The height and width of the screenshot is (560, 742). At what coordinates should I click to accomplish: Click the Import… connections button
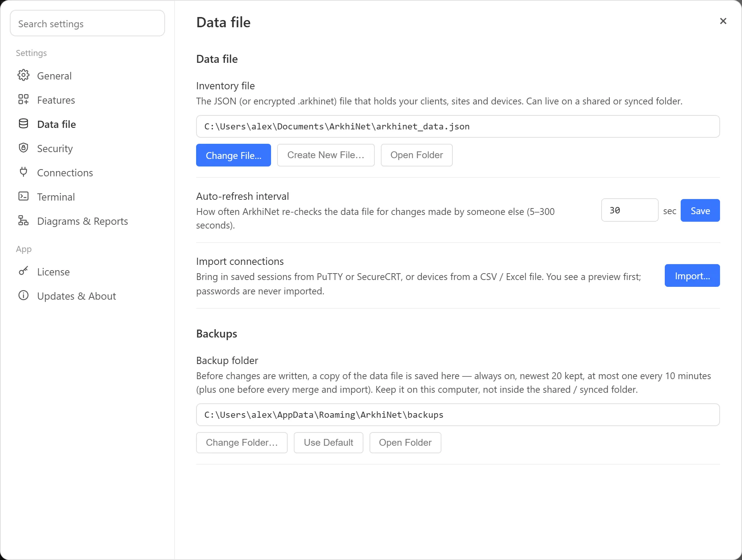point(692,275)
